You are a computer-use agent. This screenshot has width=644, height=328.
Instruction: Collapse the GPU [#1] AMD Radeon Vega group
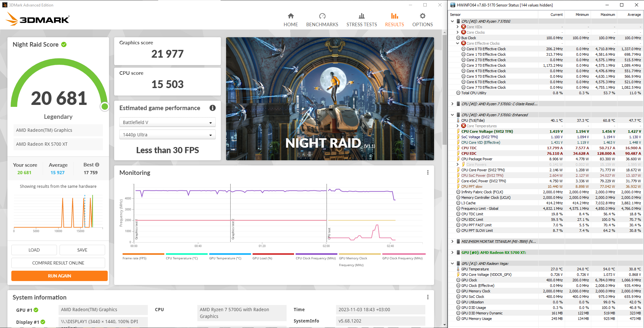[x=452, y=264]
